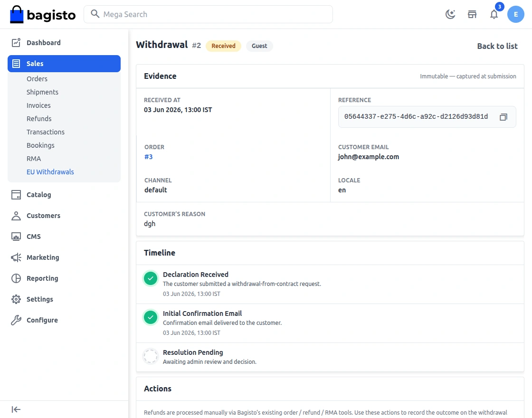This screenshot has height=418, width=532.
Task: Click channel value default
Action: pos(156,190)
